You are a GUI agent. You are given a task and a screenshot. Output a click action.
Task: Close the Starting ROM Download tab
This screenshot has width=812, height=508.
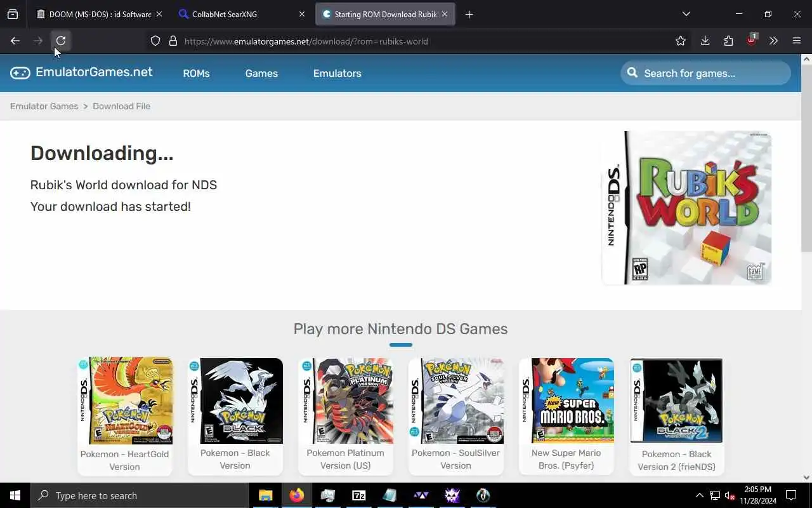pos(445,14)
